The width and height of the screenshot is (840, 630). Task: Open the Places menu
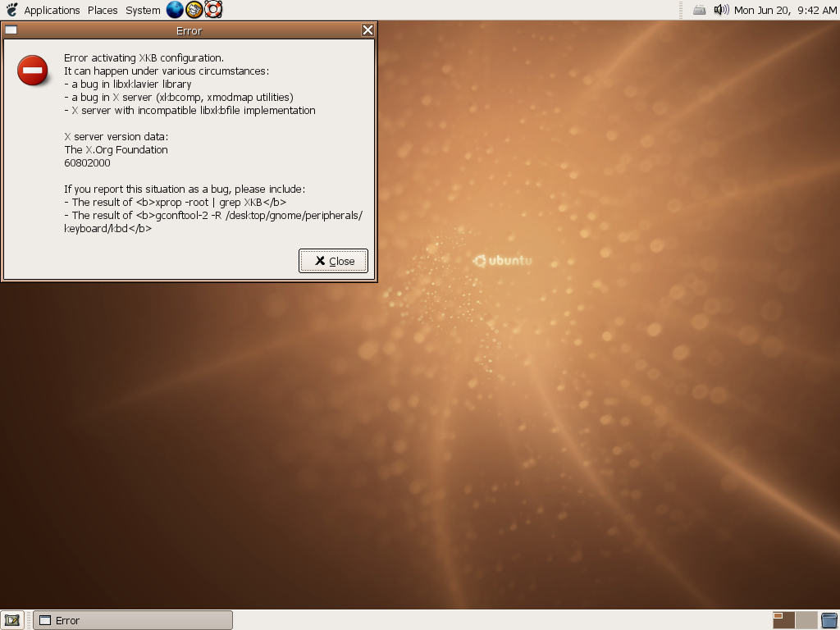click(x=103, y=10)
